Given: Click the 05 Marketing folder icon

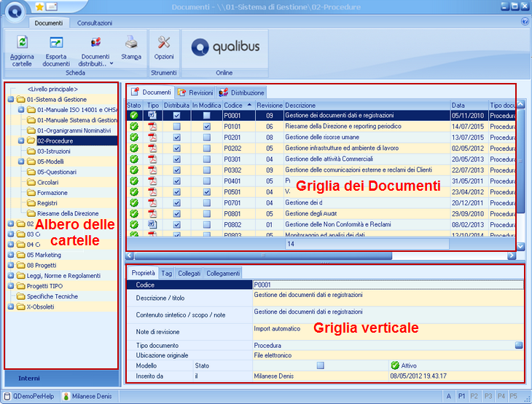Looking at the screenshot, I should point(20,255).
